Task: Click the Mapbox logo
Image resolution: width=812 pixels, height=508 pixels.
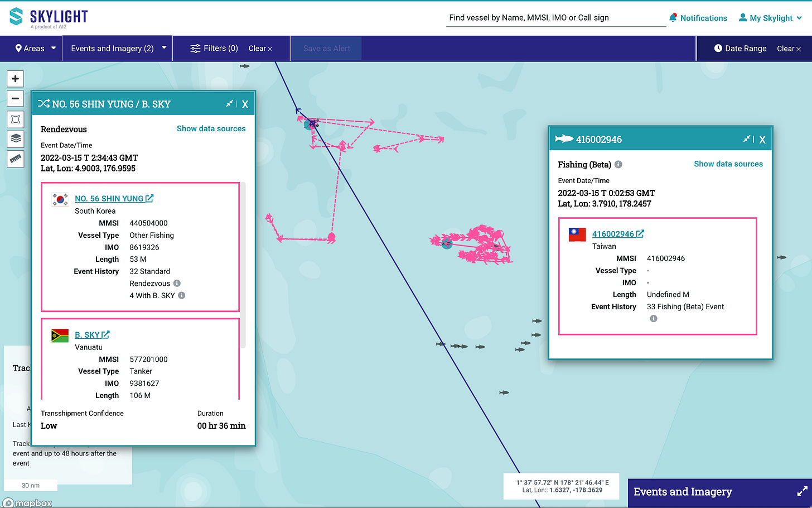Action: [x=27, y=502]
